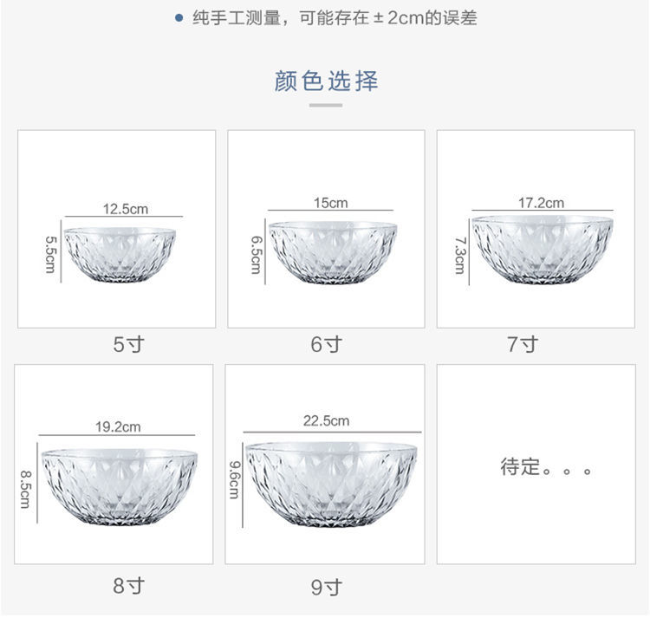This screenshot has height=644, width=650.
Task: Select the 9寸 glass bowl image
Action: [x=331, y=483]
